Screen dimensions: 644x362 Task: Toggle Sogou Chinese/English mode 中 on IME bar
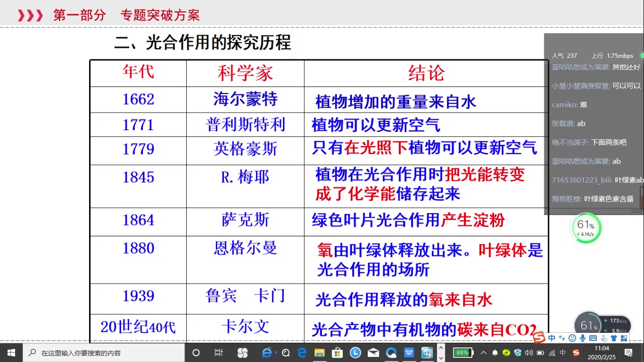pyautogui.click(x=551, y=338)
